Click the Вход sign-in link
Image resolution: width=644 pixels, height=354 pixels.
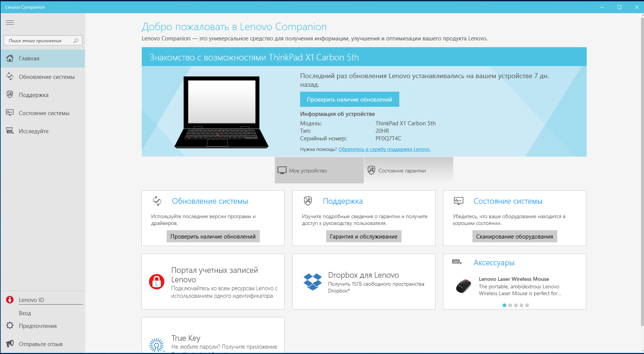coord(25,313)
